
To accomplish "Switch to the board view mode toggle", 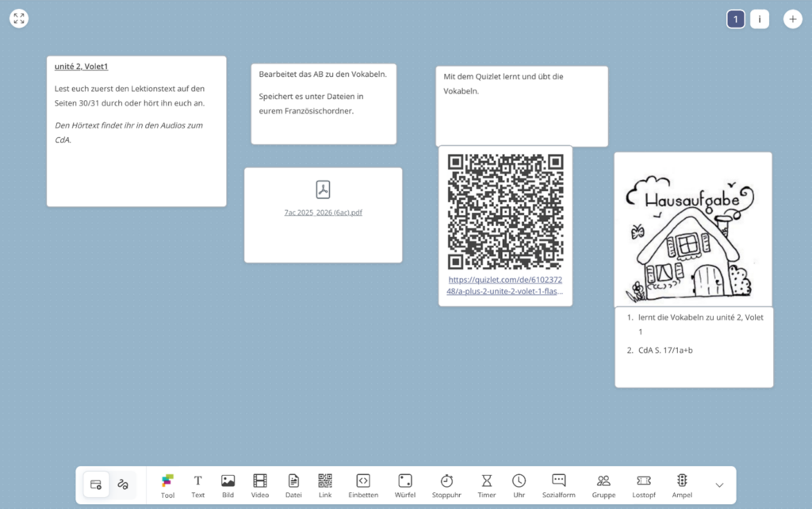I will click(x=96, y=484).
